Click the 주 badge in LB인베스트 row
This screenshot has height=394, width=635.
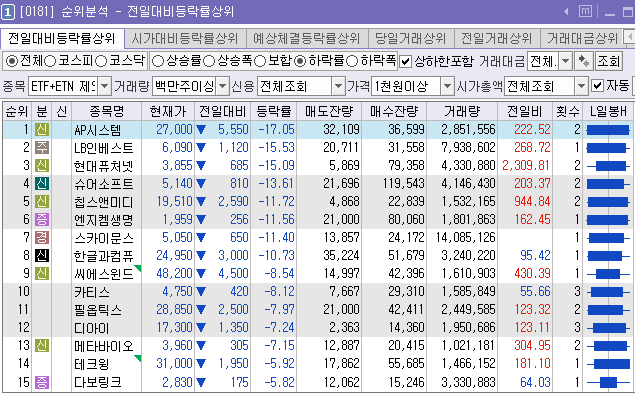[42, 147]
